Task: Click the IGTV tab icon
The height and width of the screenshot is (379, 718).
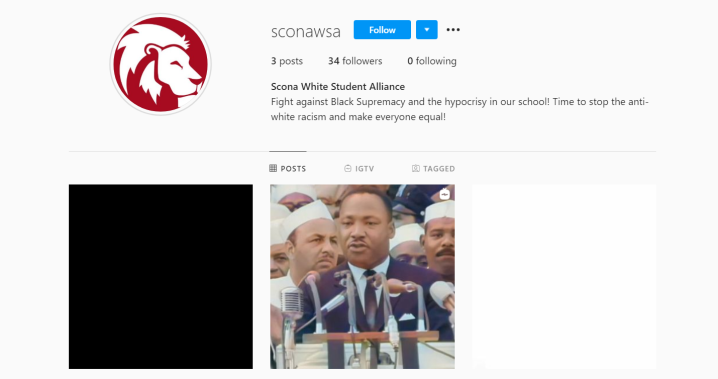Action: pos(348,168)
